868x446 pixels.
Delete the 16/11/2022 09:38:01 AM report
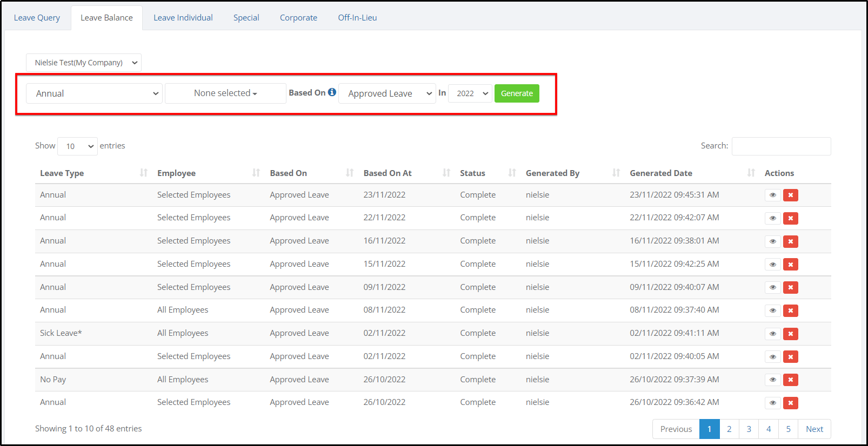(x=791, y=241)
